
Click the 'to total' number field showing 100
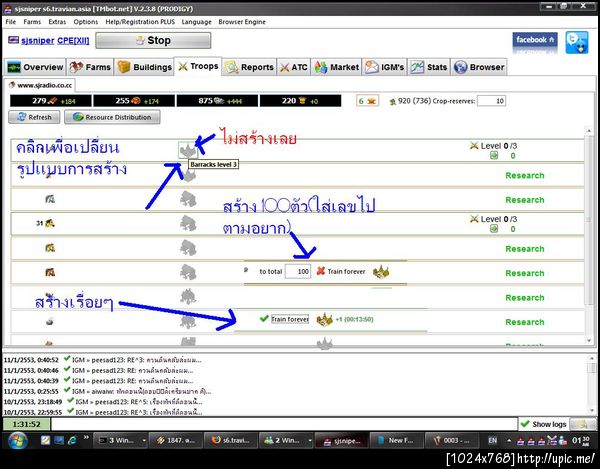tap(298, 271)
